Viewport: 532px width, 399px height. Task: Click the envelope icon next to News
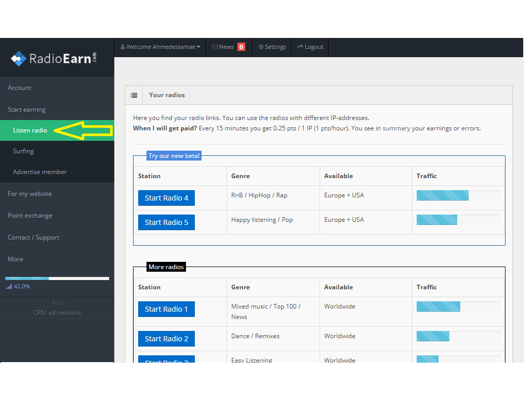[x=215, y=47]
